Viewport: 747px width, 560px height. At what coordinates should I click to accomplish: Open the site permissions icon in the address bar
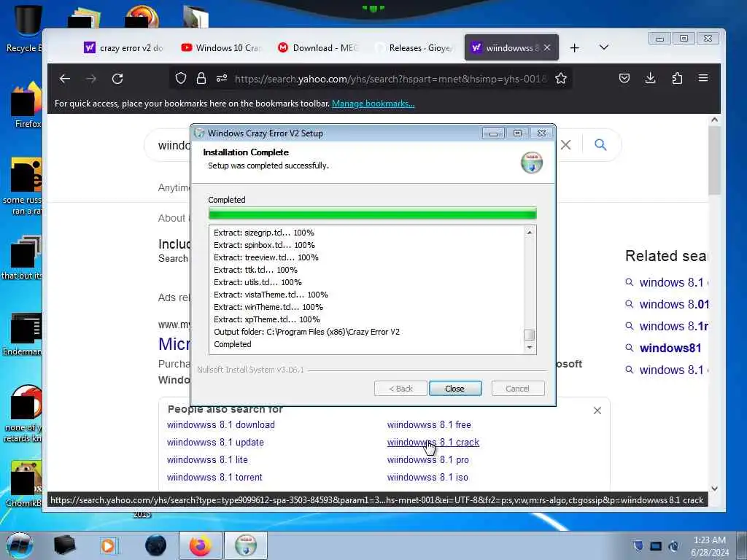click(x=222, y=78)
